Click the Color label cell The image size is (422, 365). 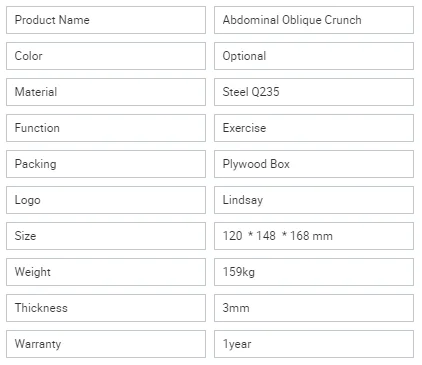pyautogui.click(x=106, y=56)
